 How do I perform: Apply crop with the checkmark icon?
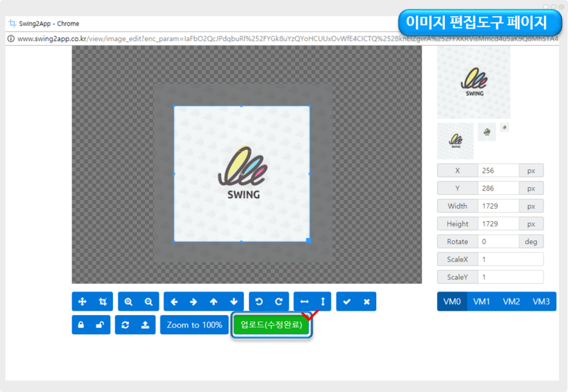[x=347, y=302]
